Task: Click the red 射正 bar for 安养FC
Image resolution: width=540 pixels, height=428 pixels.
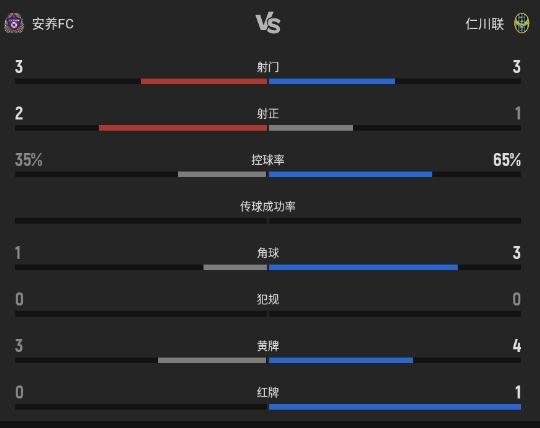Action: point(183,128)
